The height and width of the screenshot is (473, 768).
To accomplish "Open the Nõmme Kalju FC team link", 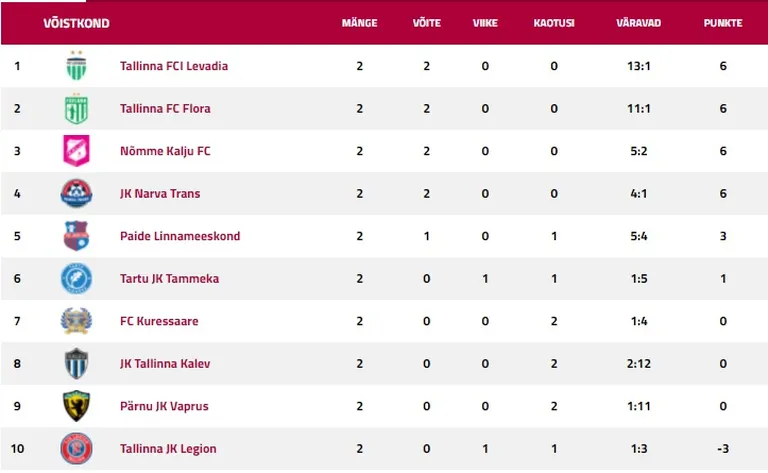I will click(x=165, y=151).
